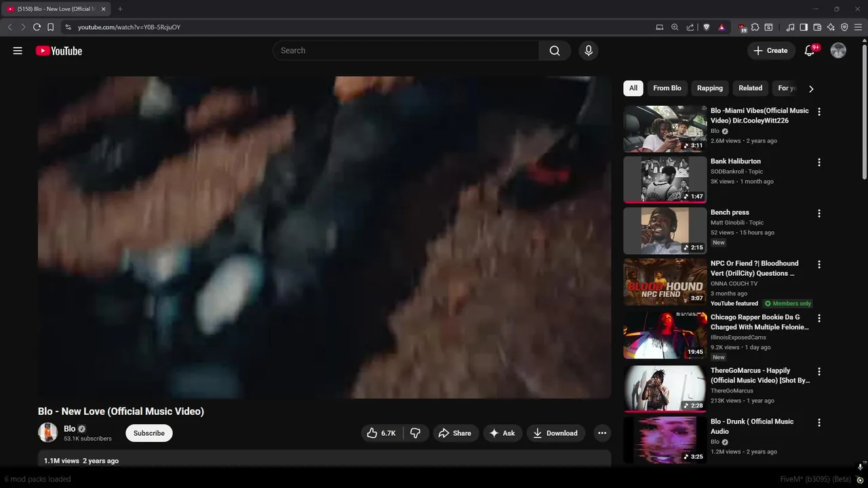This screenshot has width=868, height=488.
Task: Open the Brave Wallet icon
Action: (x=817, y=27)
